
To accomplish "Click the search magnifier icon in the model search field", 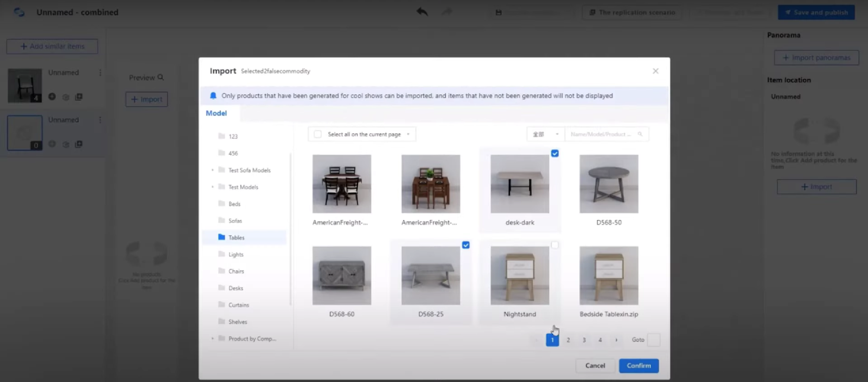I will tap(640, 134).
